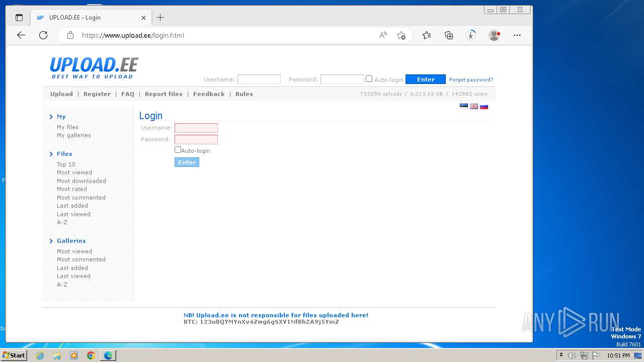Image resolution: width=644 pixels, height=362 pixels.
Task: Open the Favorites list icon
Action: [x=427, y=35]
